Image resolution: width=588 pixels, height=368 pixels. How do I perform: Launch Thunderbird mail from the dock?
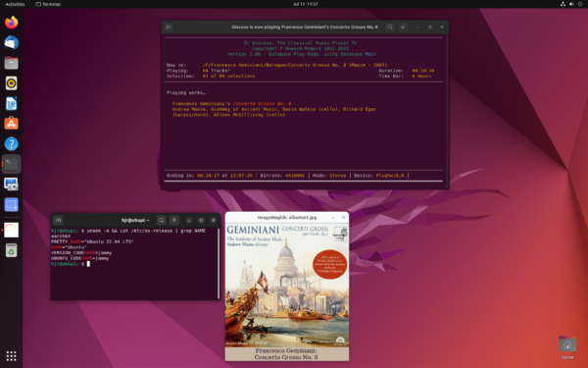[x=11, y=42]
